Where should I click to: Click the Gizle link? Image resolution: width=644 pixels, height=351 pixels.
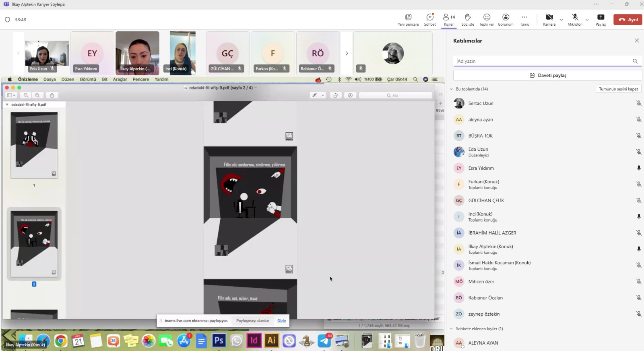tap(282, 321)
